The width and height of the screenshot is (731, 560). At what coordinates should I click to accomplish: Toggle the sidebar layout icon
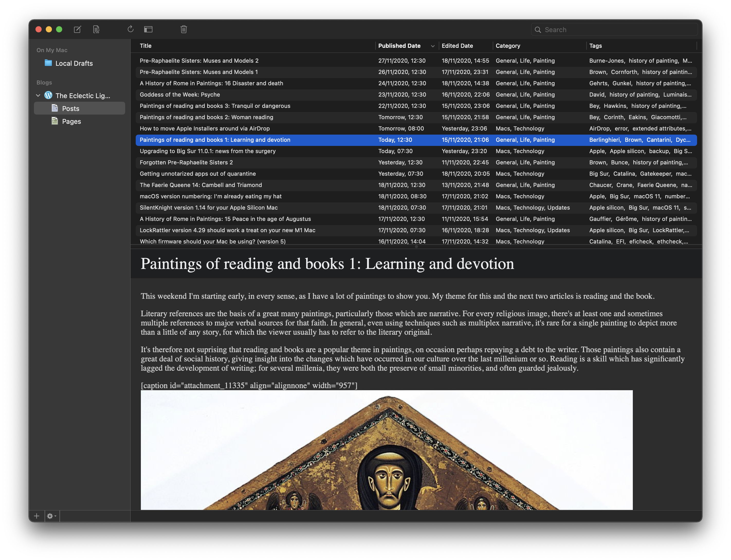point(148,29)
